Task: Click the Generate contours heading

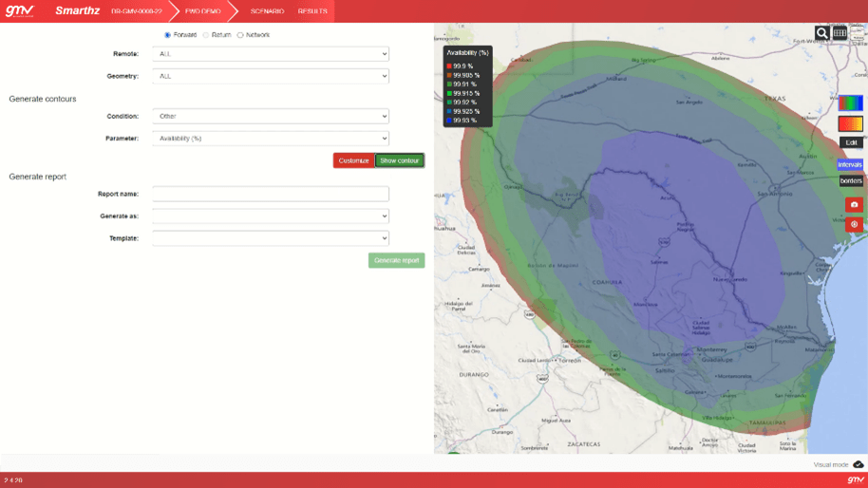Action: (43, 99)
